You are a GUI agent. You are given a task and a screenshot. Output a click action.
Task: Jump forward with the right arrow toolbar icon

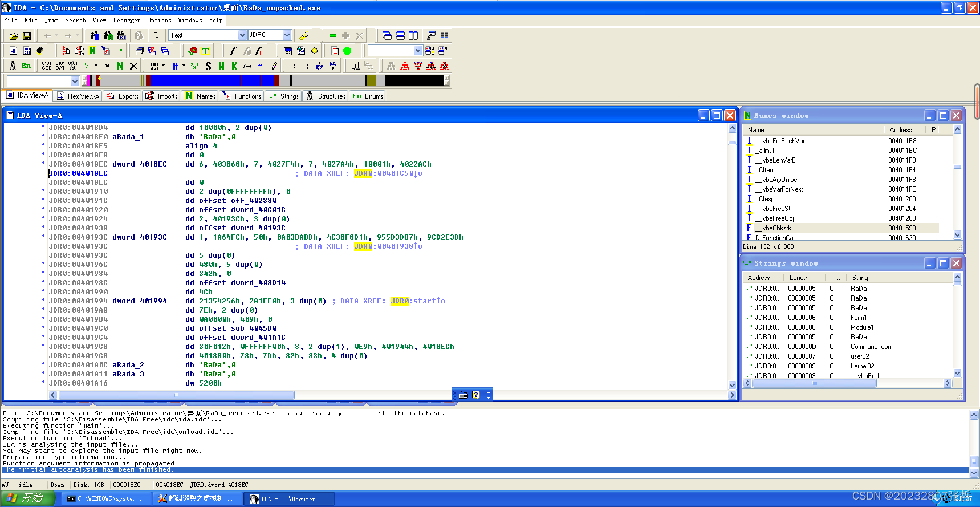(68, 35)
